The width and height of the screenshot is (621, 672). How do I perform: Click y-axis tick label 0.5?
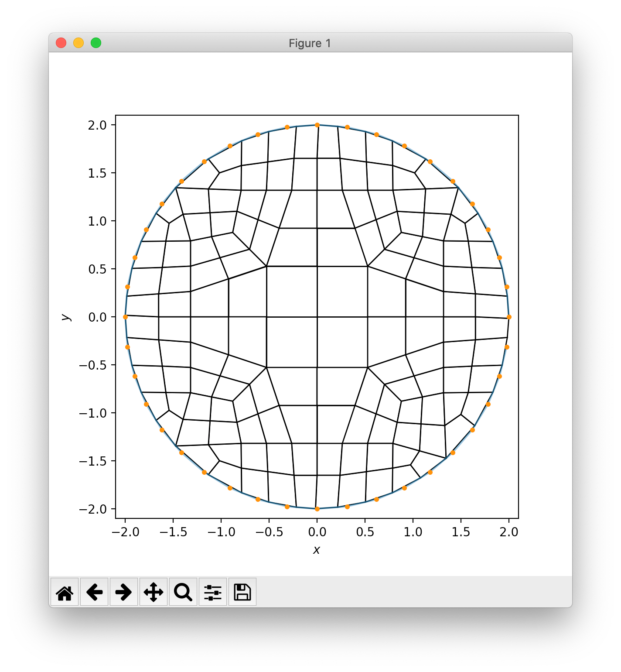point(97,269)
